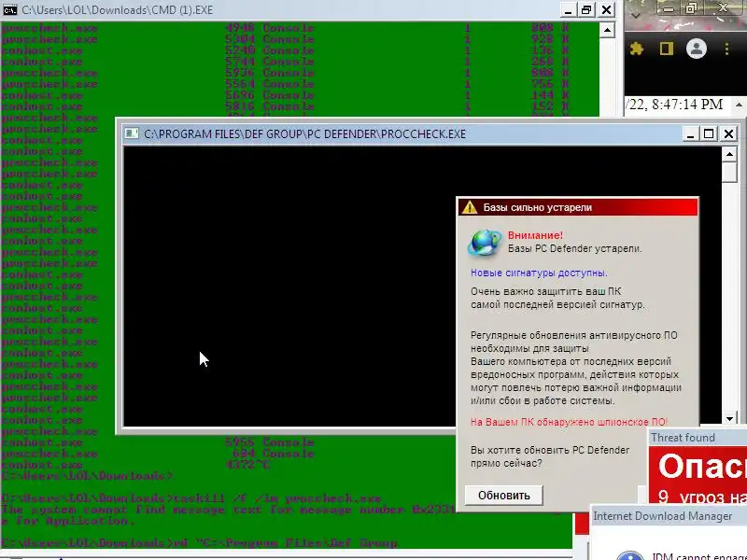Restore down the CMD (1).EXE window
This screenshot has height=560, width=747.
click(x=586, y=10)
